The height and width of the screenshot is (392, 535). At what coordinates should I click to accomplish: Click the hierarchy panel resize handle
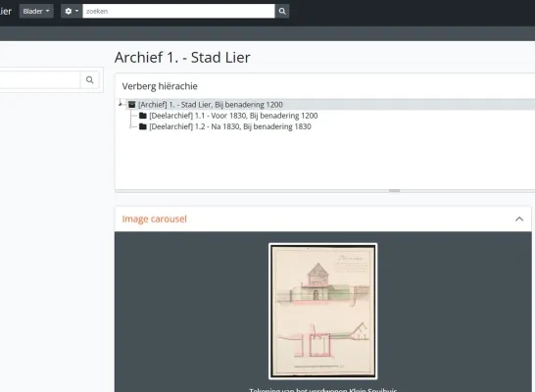pyautogui.click(x=394, y=191)
